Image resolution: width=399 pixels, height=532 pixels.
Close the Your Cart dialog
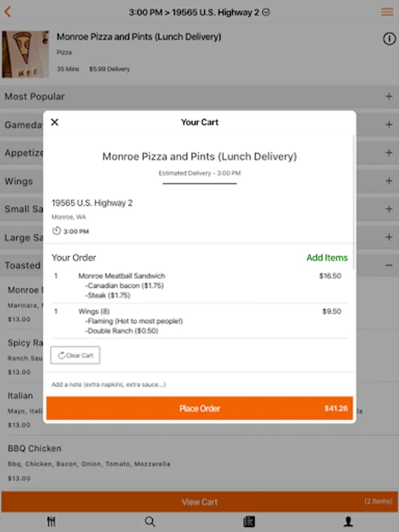click(55, 122)
